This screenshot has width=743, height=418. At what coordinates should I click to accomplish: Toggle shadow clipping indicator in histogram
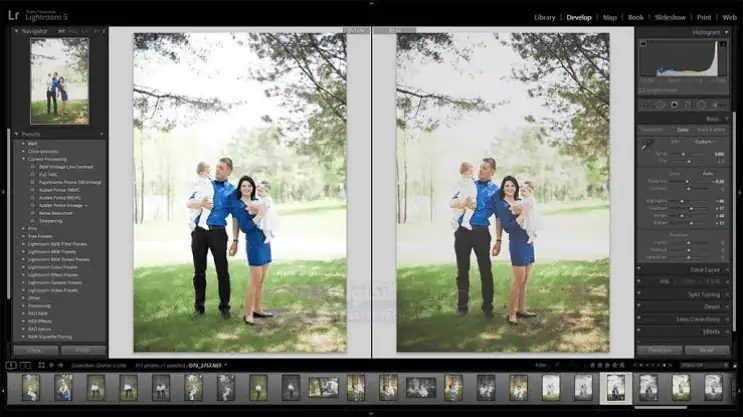643,44
